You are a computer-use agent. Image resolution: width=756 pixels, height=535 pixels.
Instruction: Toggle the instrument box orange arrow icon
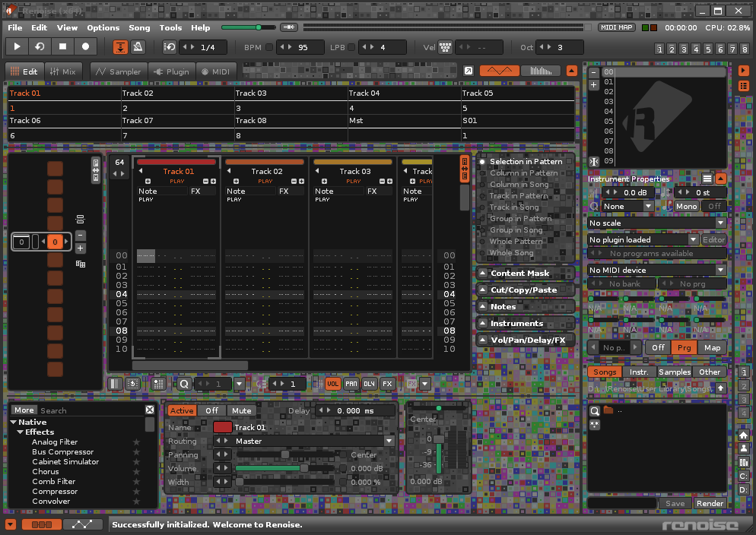point(744,71)
